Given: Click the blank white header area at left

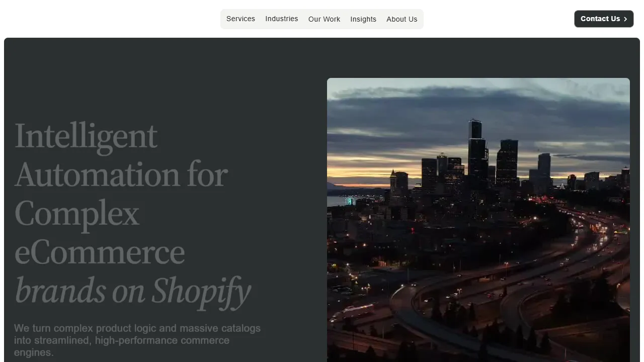Looking at the screenshot, I should click(101, 19).
